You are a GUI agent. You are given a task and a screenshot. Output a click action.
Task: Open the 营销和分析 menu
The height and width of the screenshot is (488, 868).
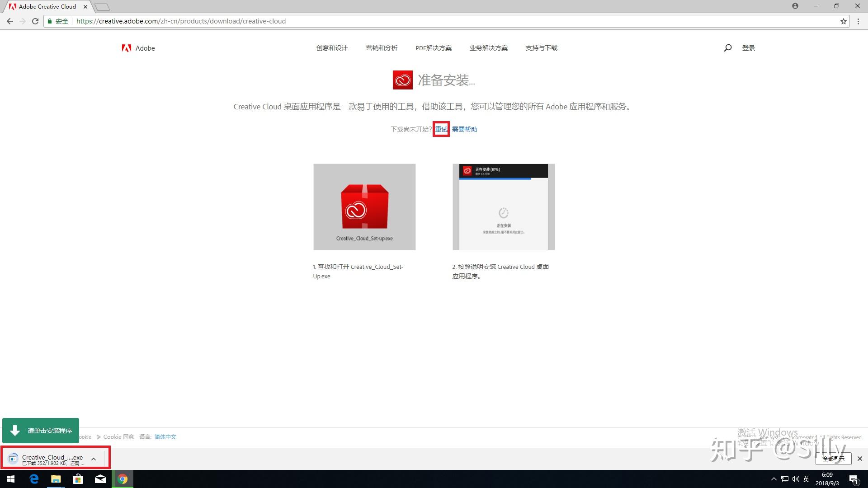tap(382, 48)
